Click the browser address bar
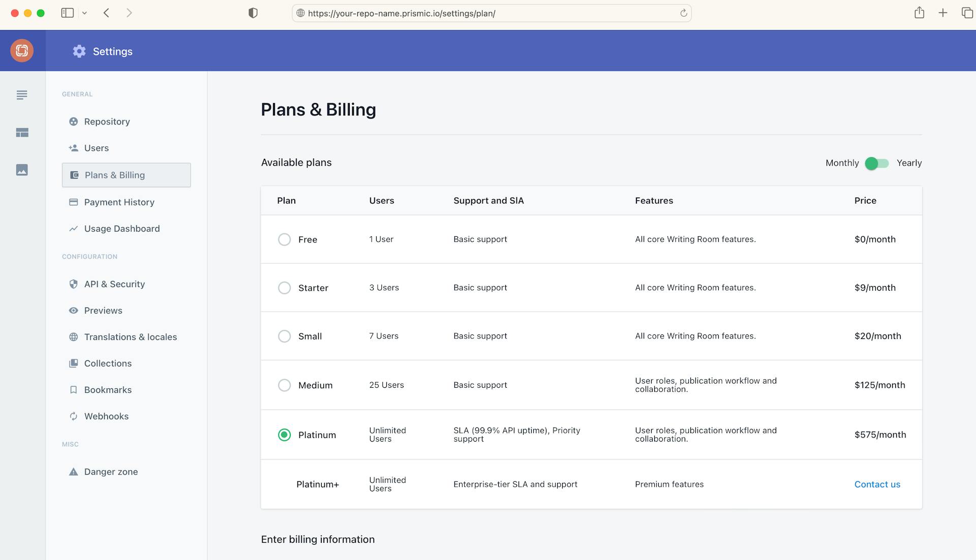The image size is (976, 560). 488,13
